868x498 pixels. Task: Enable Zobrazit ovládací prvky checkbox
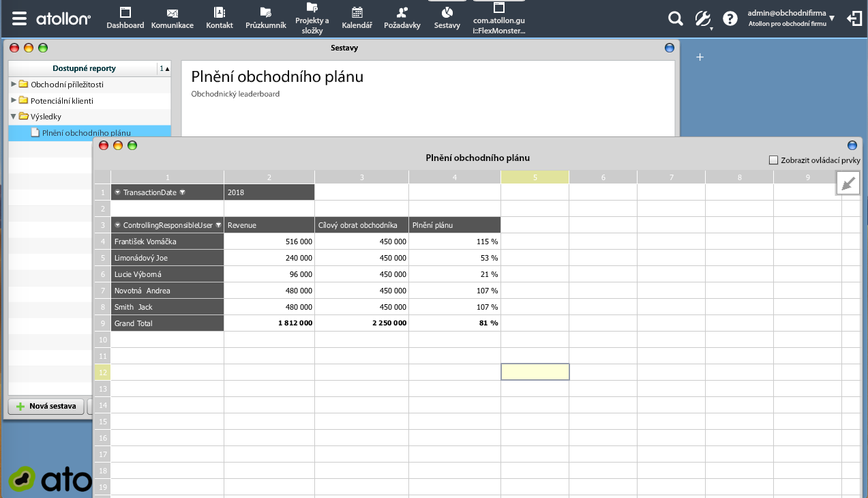pyautogui.click(x=773, y=160)
